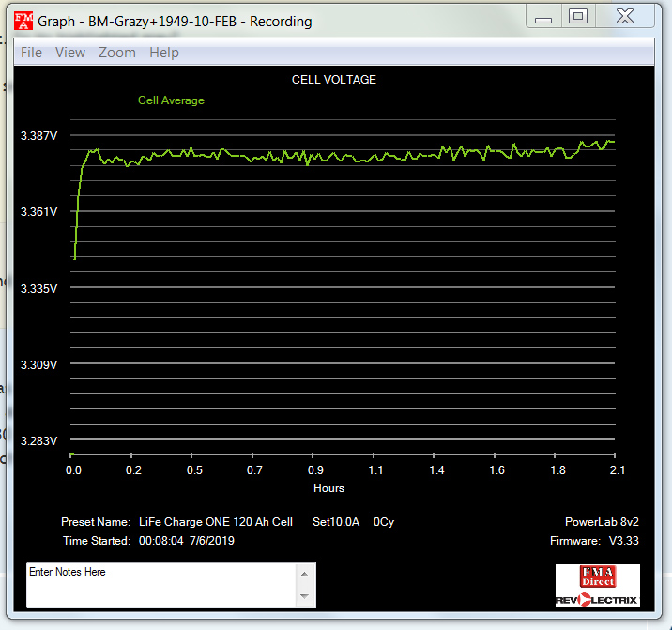Open the Help menu
The image size is (672, 630).
164,53
